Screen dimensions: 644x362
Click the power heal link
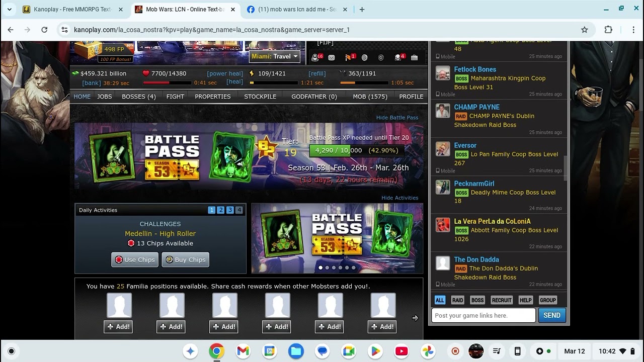225,73
